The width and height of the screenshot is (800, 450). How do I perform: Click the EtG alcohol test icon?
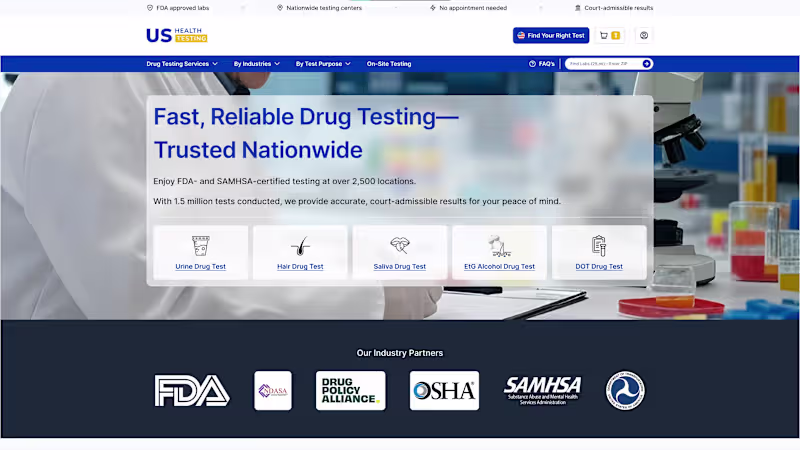pyautogui.click(x=499, y=245)
